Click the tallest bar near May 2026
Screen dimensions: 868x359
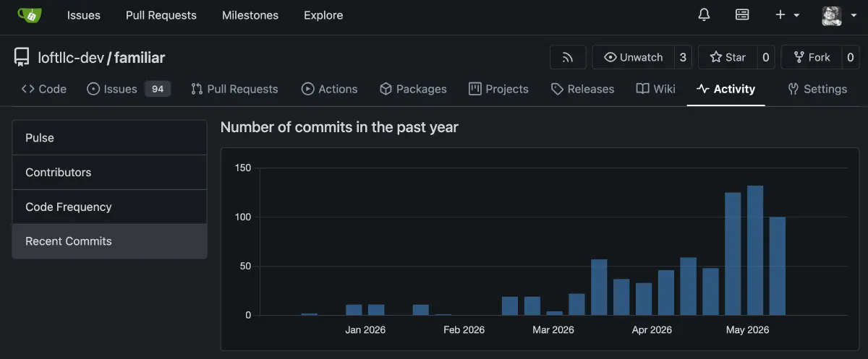(755, 251)
